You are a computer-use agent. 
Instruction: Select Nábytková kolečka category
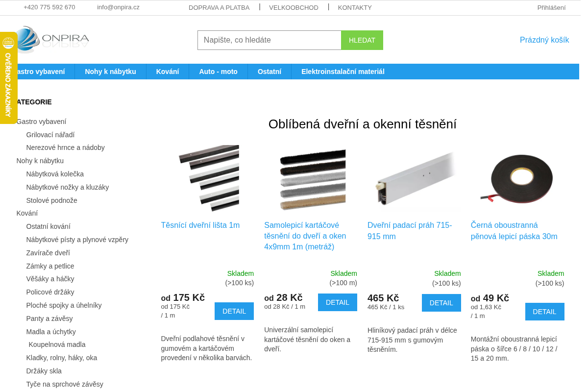pyautogui.click(x=55, y=174)
